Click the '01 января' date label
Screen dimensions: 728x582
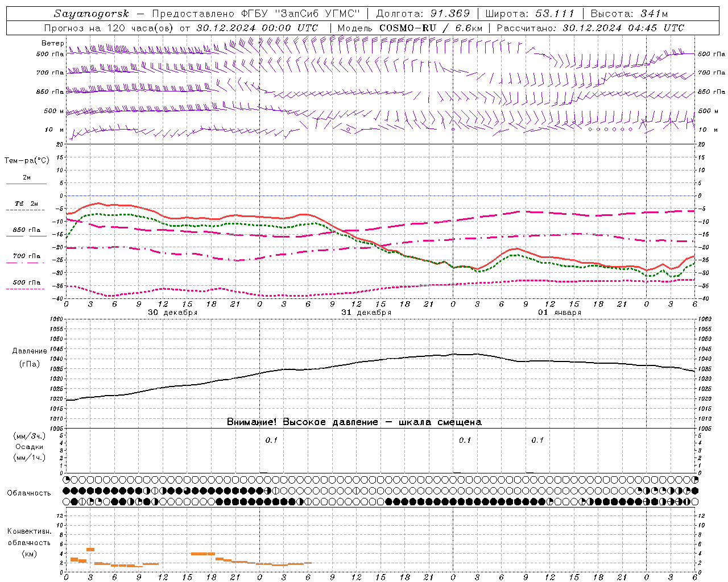click(560, 313)
